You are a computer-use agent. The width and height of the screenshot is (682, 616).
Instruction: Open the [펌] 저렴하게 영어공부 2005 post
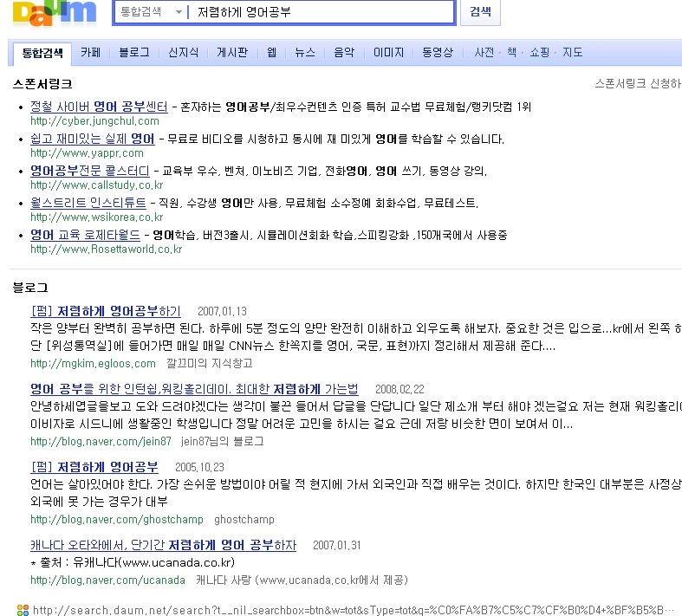94,467
